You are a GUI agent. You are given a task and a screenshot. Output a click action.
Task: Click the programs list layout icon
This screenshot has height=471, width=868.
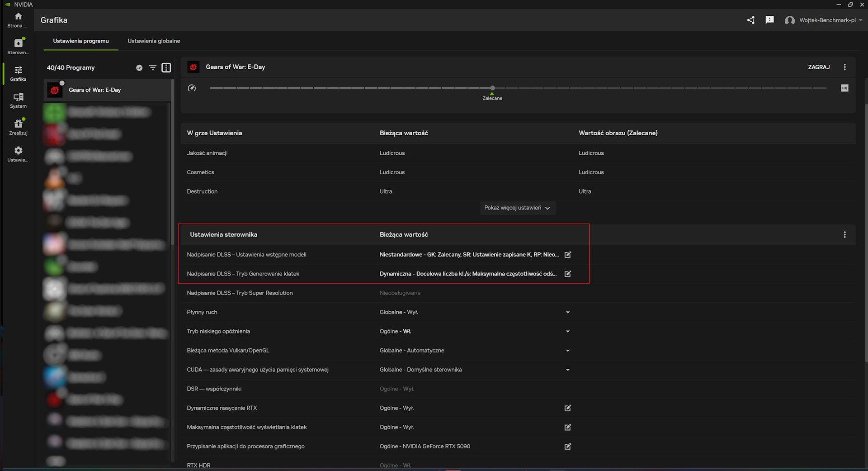pos(166,68)
